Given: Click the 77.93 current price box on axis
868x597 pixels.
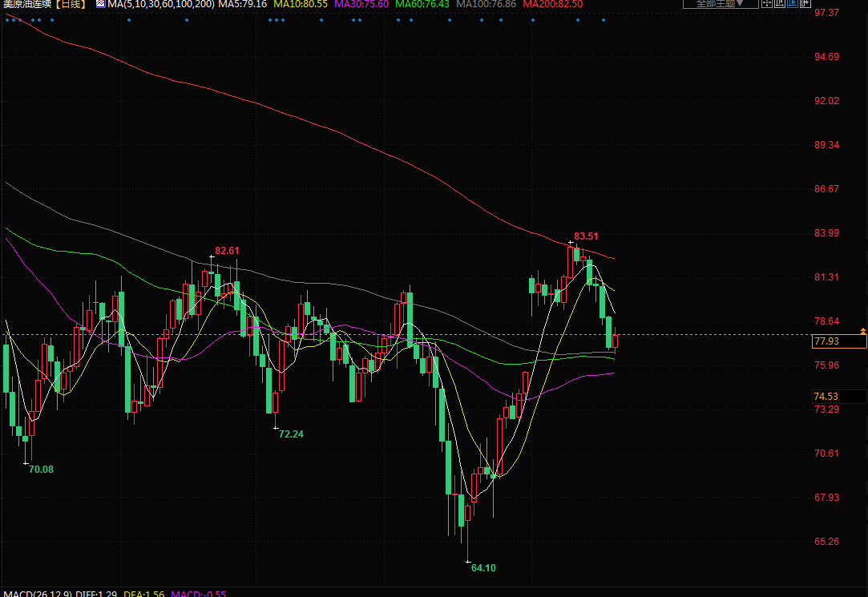Looking at the screenshot, I should click(838, 341).
